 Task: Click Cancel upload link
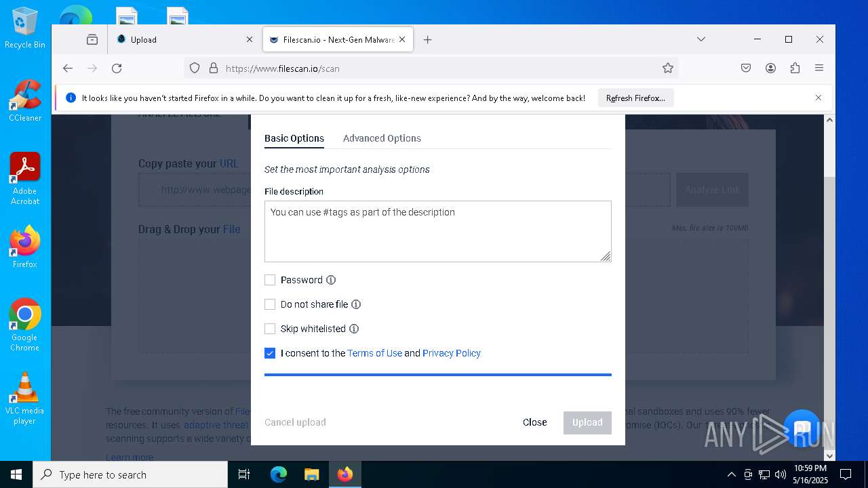[x=295, y=422]
